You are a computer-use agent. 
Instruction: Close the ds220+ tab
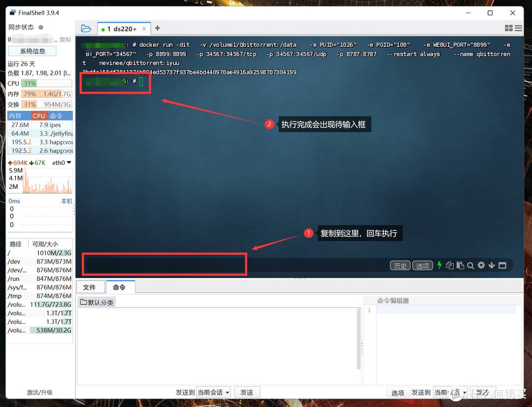pyautogui.click(x=144, y=29)
